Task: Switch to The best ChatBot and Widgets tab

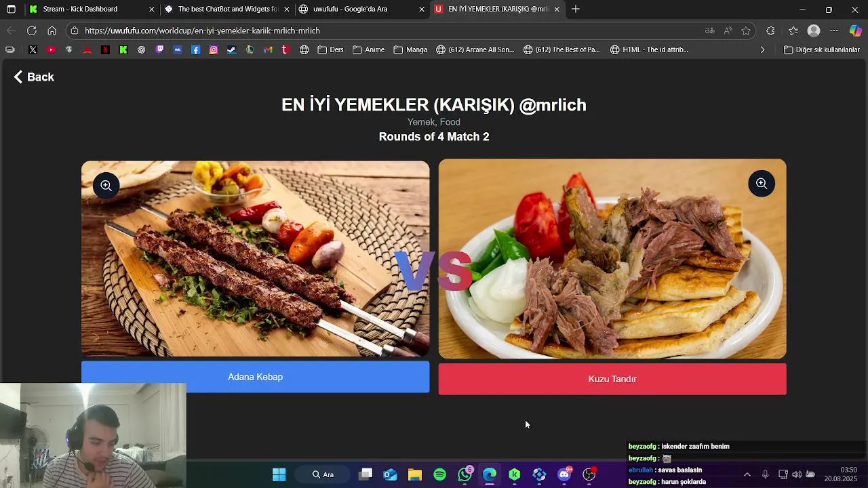Action: pos(226,9)
